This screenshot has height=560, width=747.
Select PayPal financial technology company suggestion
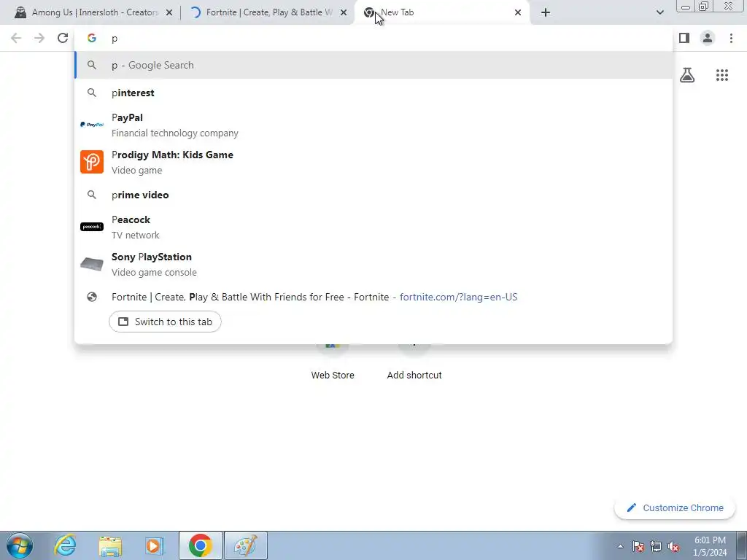373,125
